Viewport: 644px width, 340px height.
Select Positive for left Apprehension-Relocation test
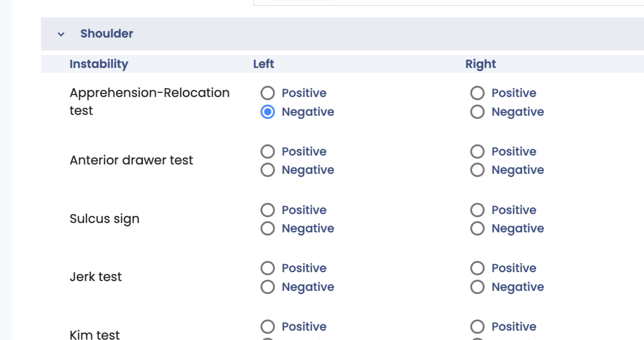[267, 93]
